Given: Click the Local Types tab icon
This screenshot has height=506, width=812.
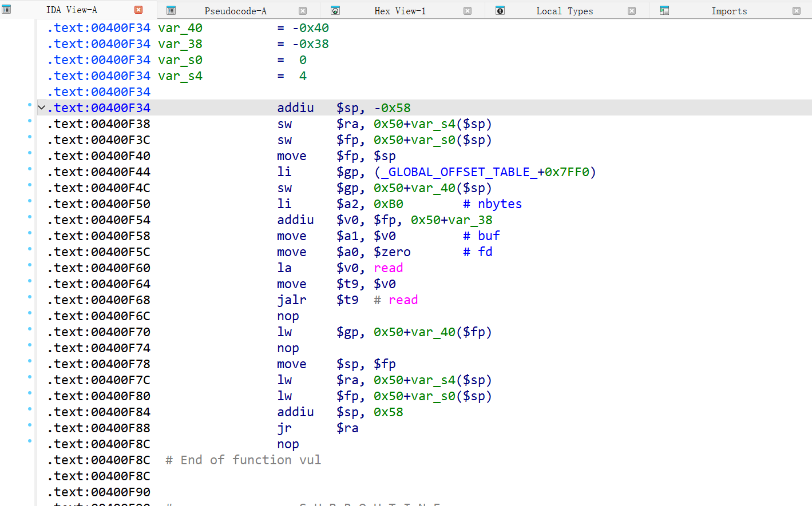Looking at the screenshot, I should click(x=500, y=10).
